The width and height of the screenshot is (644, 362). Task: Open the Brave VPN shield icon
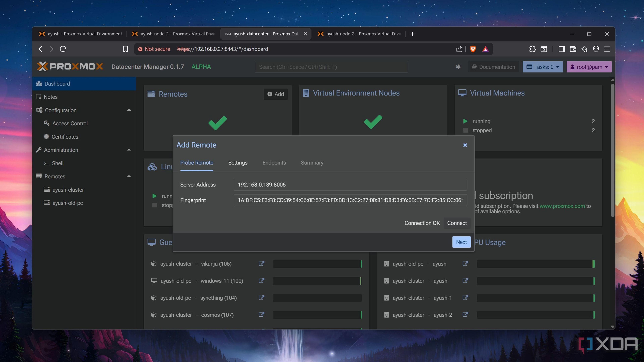(596, 49)
